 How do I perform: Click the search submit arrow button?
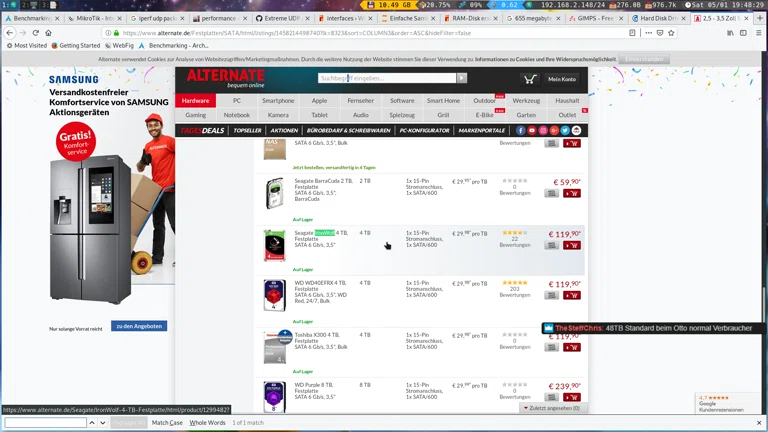coord(461,78)
